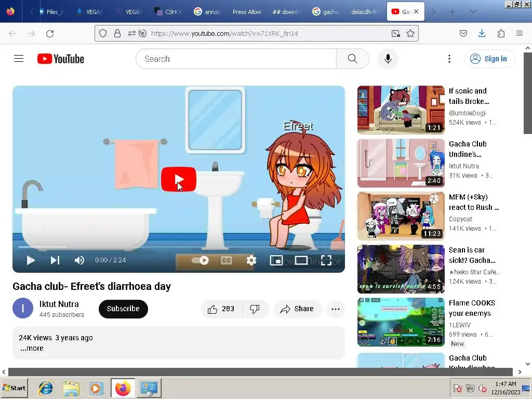
Task: Switch to the annab Google tab
Action: click(208, 12)
